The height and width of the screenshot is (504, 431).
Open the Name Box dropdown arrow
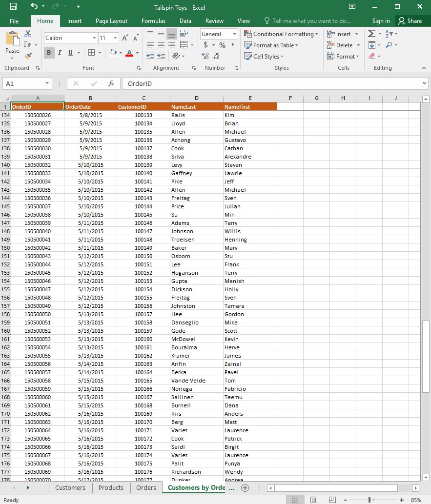[x=47, y=83]
